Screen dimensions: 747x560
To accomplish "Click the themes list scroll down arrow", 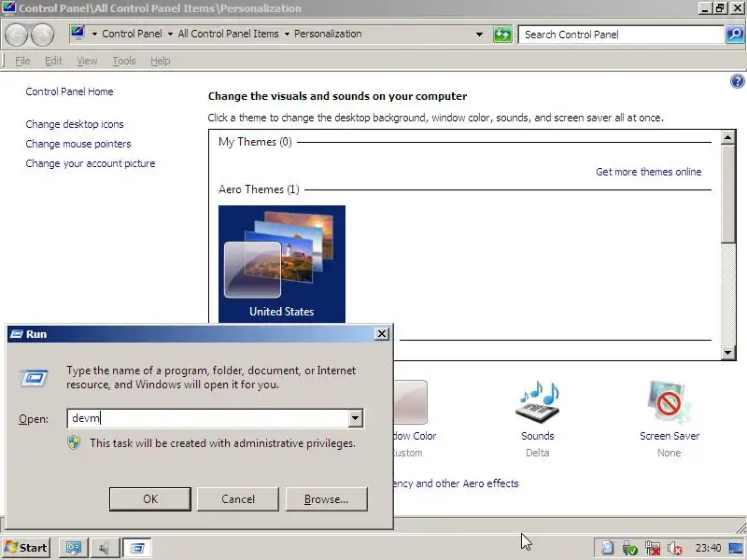I will coord(727,353).
